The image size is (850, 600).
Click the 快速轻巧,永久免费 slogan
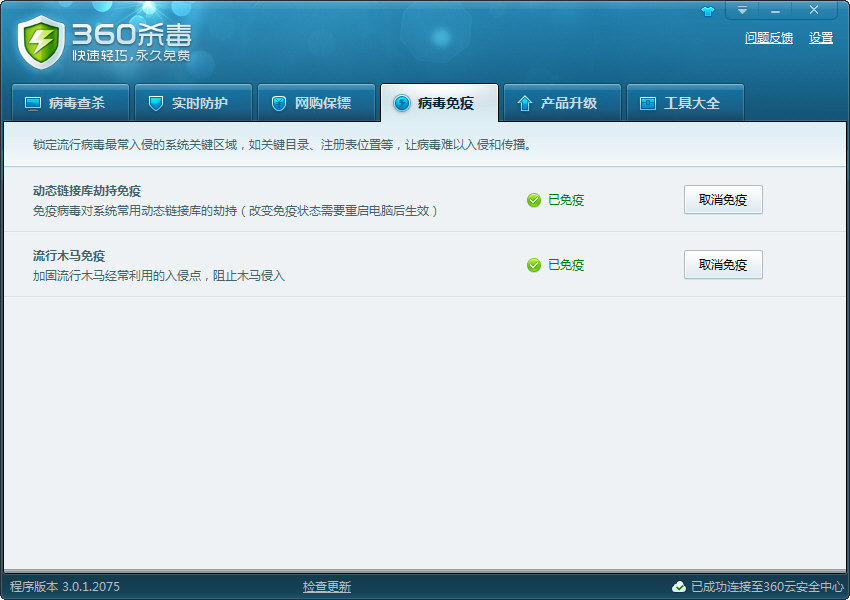pyautogui.click(x=131, y=56)
